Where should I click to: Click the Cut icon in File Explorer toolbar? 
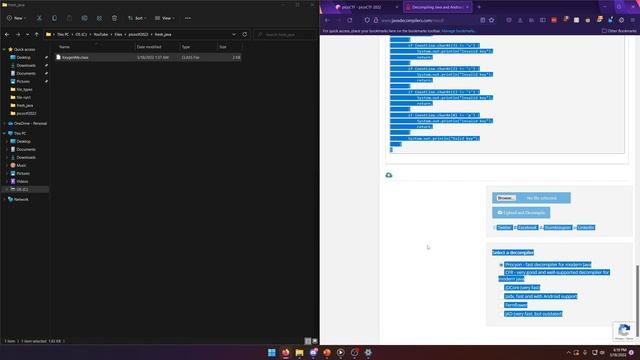pyautogui.click(x=39, y=18)
